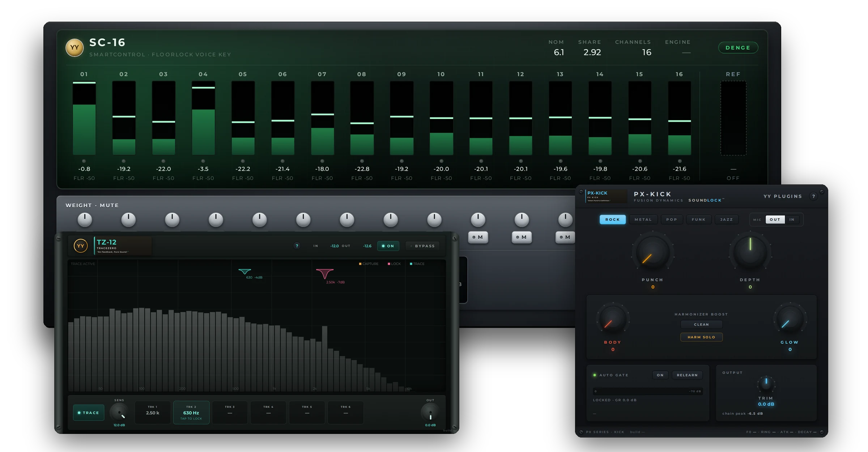Click the empty TRK 6 slot

point(346,412)
